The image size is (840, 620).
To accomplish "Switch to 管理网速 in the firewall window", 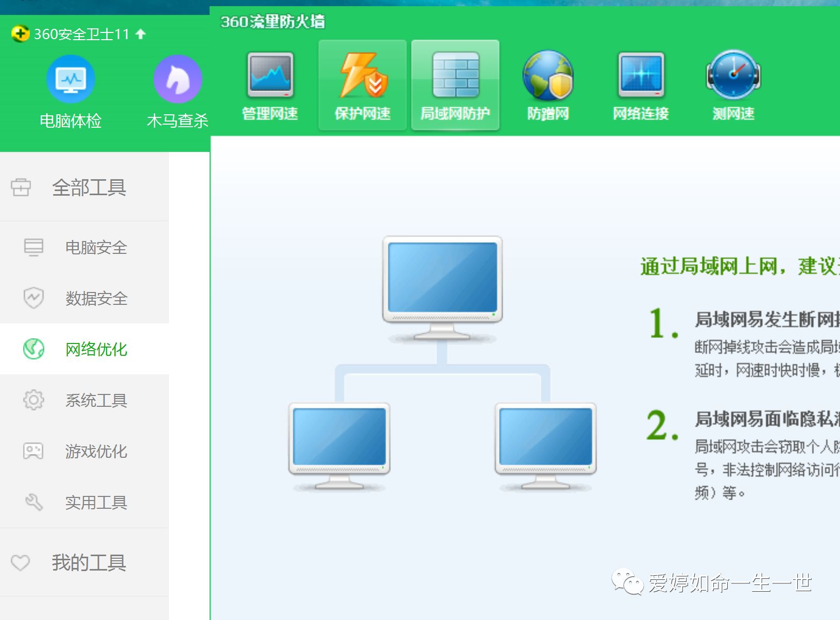I will pyautogui.click(x=270, y=85).
